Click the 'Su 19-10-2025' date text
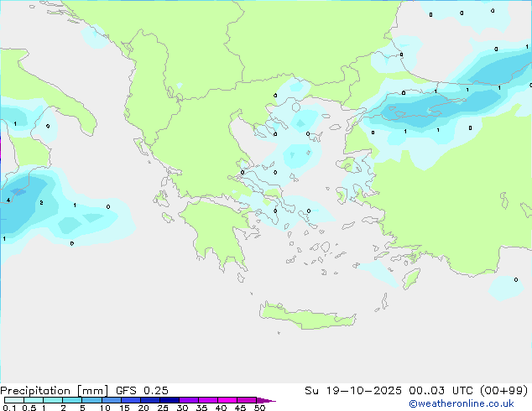The height and width of the screenshot is (411, 532). coord(353,391)
